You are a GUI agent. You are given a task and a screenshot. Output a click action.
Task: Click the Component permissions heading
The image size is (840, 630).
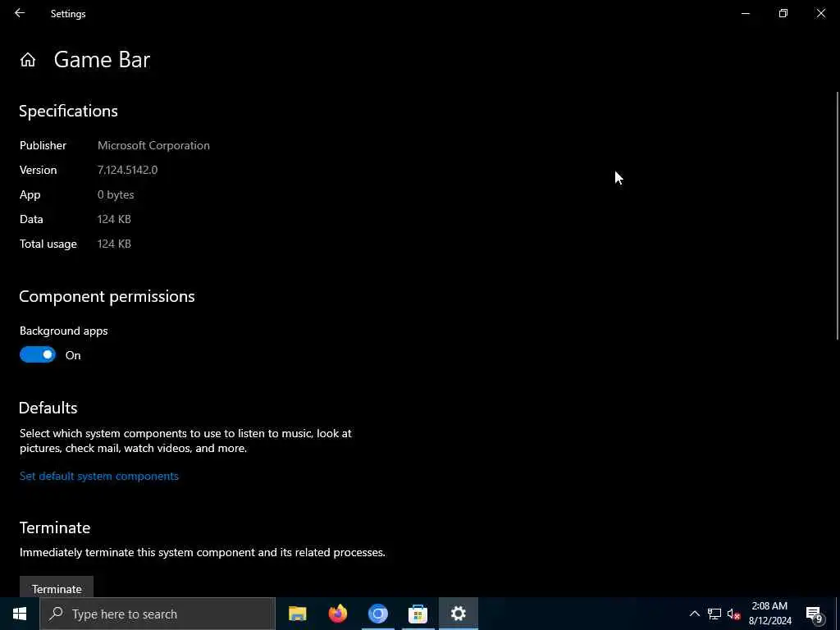pyautogui.click(x=107, y=296)
